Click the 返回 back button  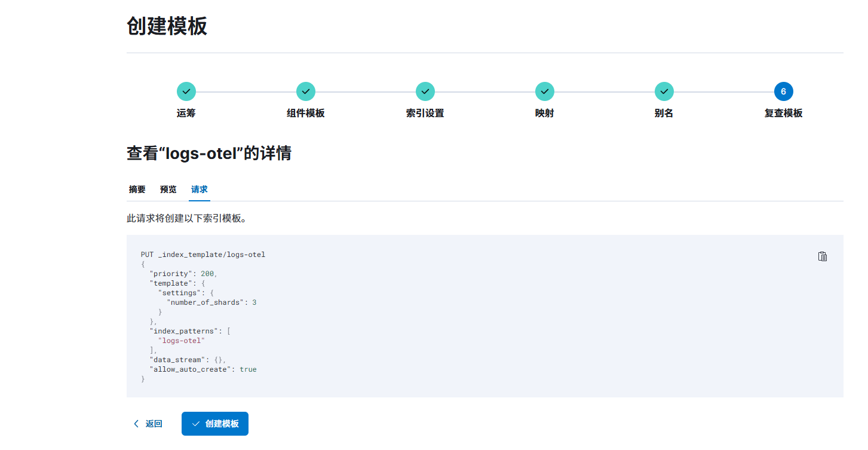click(148, 424)
